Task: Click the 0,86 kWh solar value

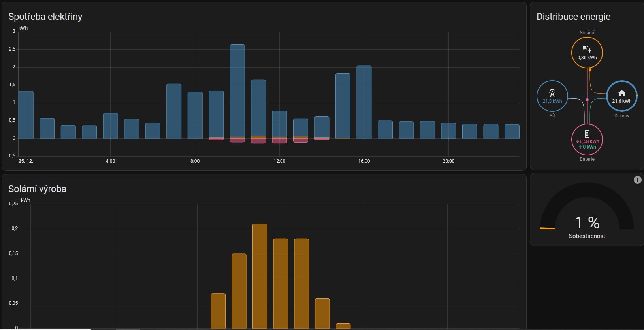Action: pos(587,58)
